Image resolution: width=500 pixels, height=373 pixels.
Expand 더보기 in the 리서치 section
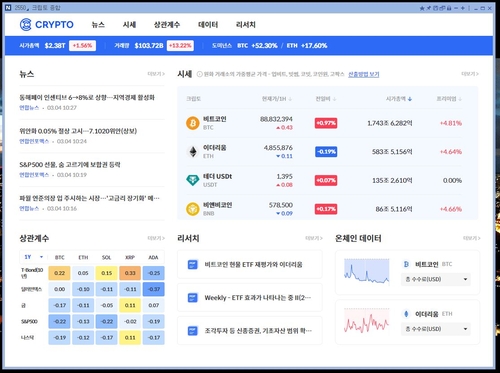tap(314, 238)
